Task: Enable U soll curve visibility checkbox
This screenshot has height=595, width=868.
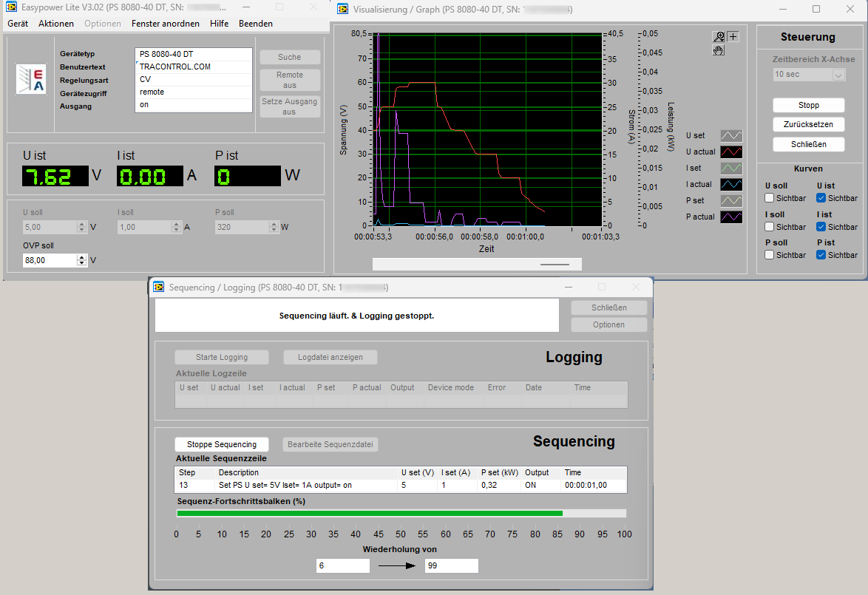Action: point(770,198)
